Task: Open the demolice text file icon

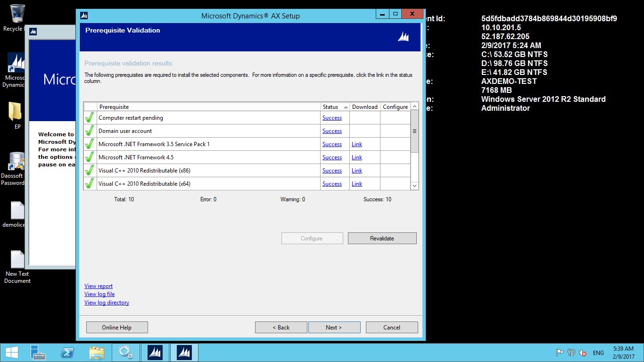Action: pyautogui.click(x=14, y=215)
